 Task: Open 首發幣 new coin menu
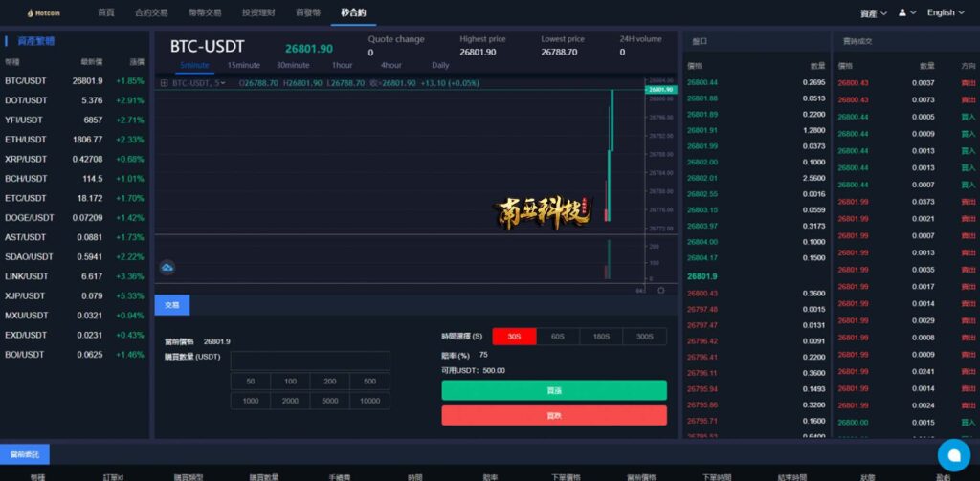click(308, 12)
